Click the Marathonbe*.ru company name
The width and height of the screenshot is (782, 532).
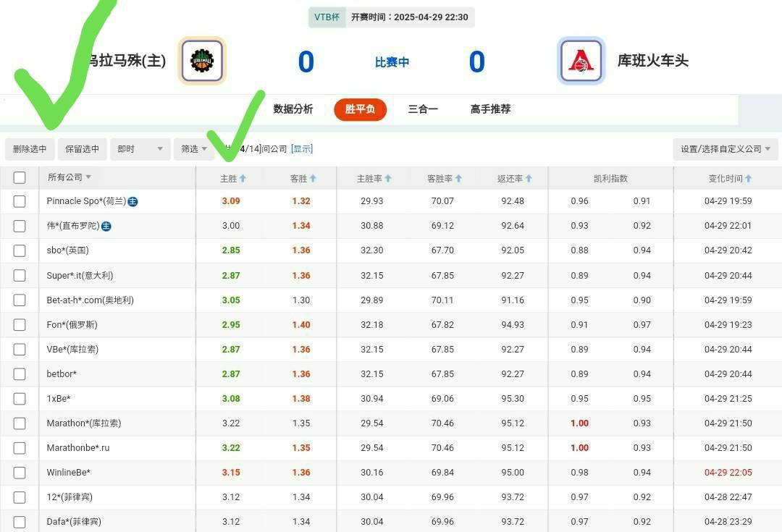pos(77,448)
